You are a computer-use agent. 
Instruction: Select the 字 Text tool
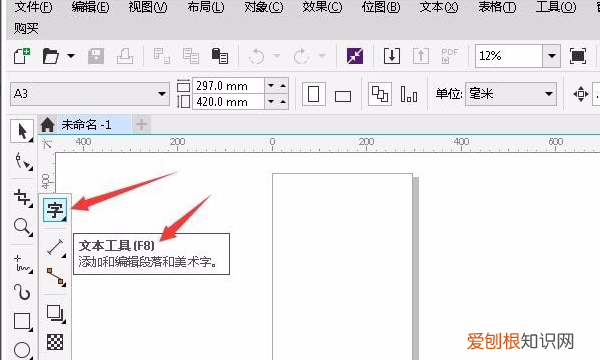(55, 210)
